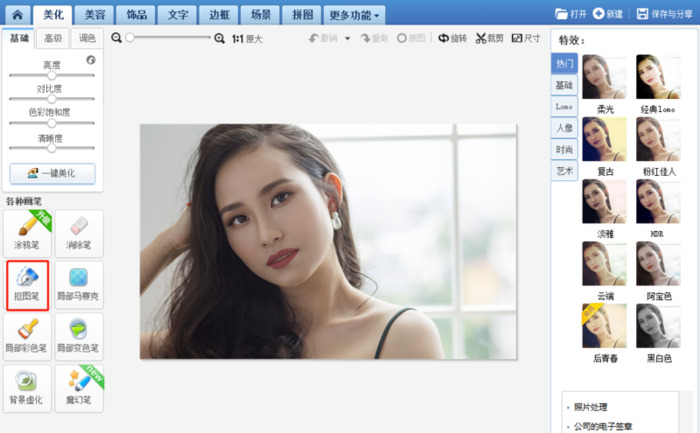Select the 基础 effects category
700x433 pixels.
[564, 85]
